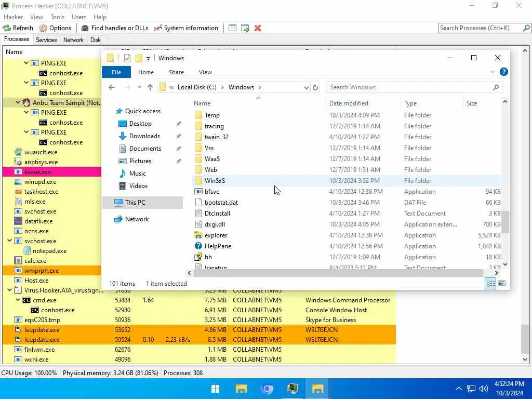This screenshot has height=399, width=532.
Task: Open Music in the navigation pane
Action: [137, 174]
